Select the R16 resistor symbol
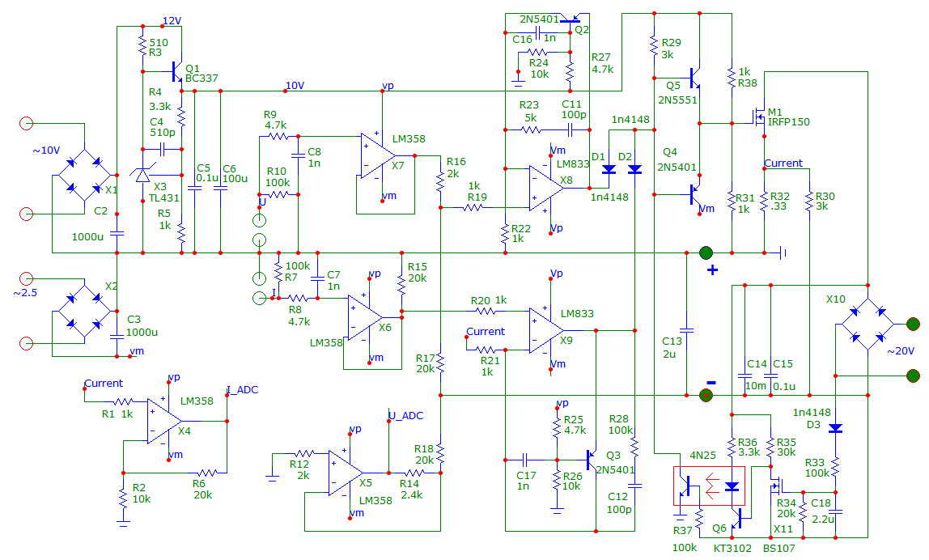 coord(441,181)
